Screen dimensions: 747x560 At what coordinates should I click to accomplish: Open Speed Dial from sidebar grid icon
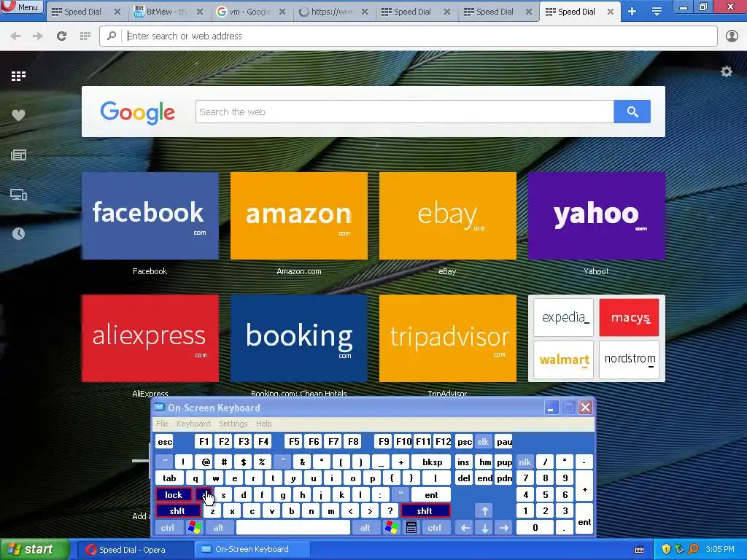pyautogui.click(x=18, y=76)
